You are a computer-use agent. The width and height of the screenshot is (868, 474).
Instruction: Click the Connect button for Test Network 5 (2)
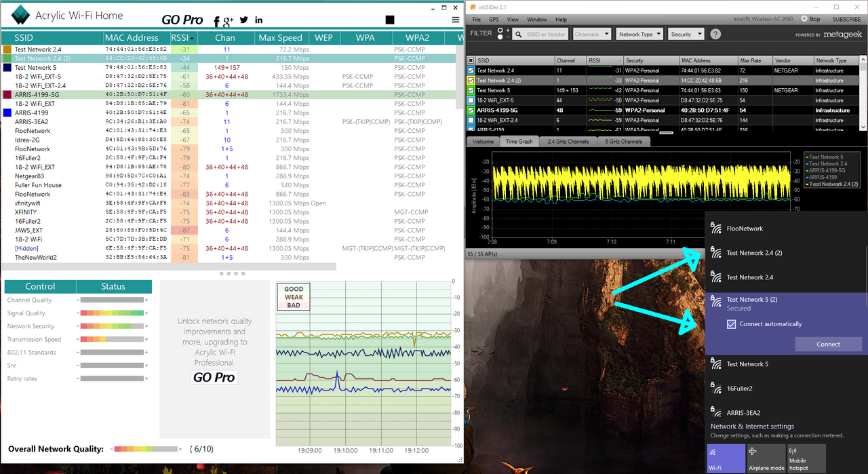pyautogui.click(x=828, y=344)
